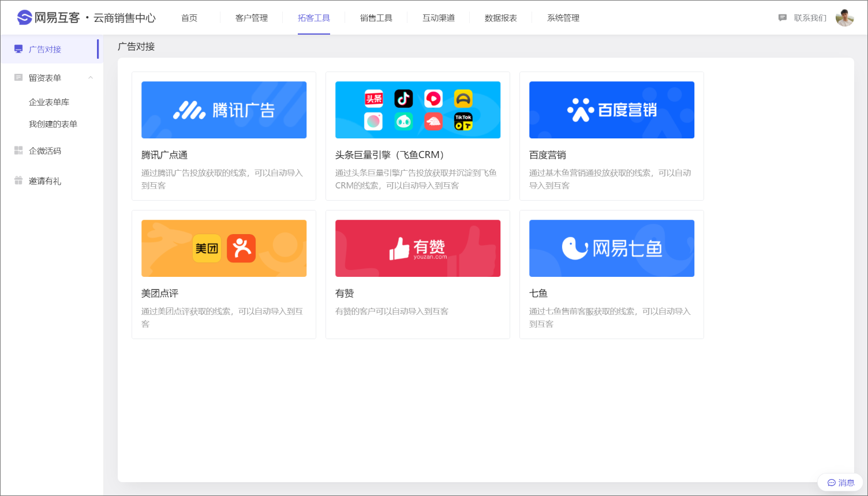
Task: Open 头条巨量引擎（飞鱼CRM）card title
Action: pyautogui.click(x=391, y=155)
